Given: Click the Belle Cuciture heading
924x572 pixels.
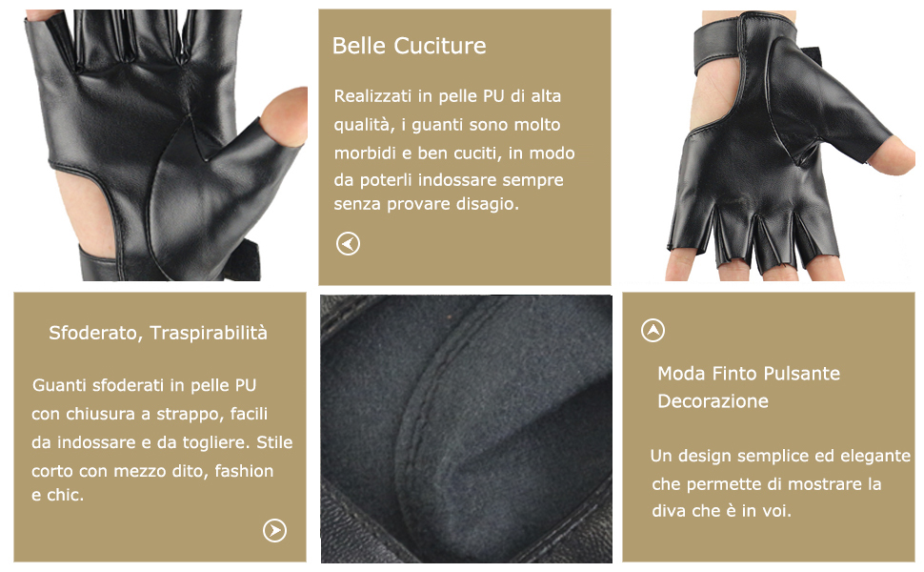Looking at the screenshot, I should 409,46.
